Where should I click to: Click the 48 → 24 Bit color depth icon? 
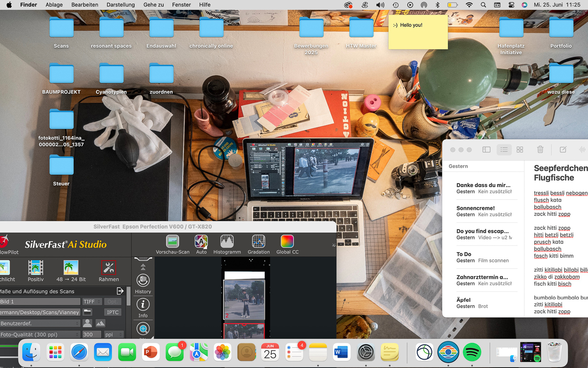coord(71,268)
